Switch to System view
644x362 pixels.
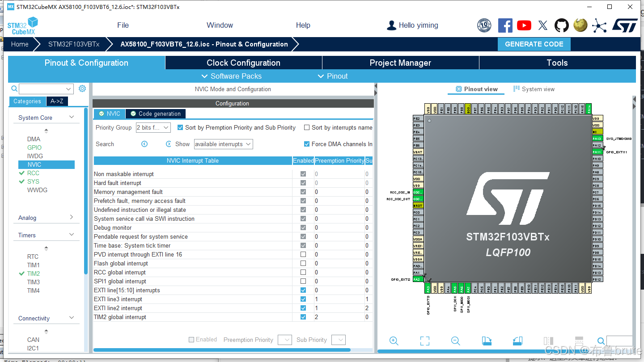point(534,89)
